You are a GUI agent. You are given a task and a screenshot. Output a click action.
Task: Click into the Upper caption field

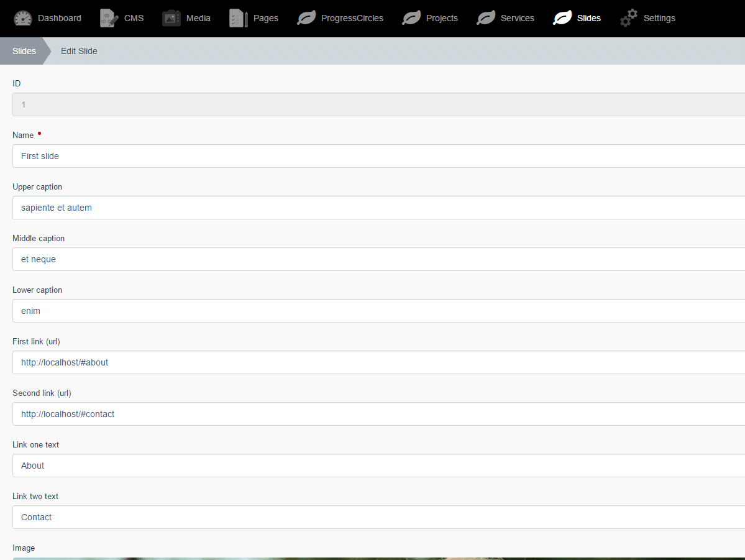378,208
